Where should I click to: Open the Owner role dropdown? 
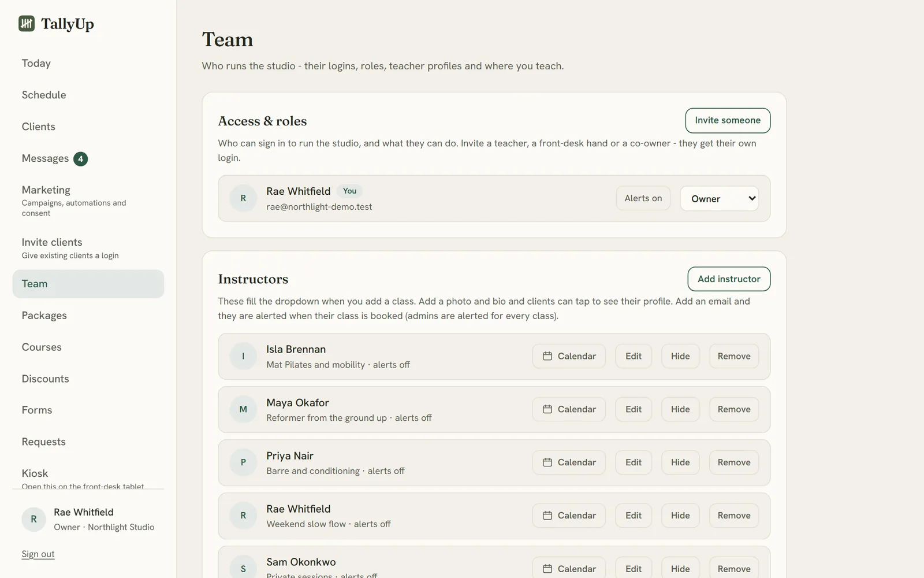pyautogui.click(x=720, y=198)
